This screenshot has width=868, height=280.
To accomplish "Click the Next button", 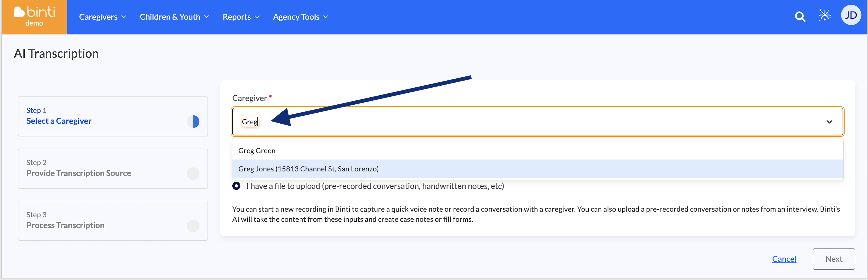I will [834, 259].
